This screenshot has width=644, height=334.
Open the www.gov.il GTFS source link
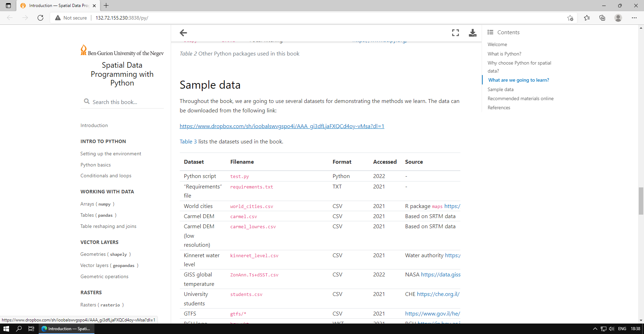point(432,313)
